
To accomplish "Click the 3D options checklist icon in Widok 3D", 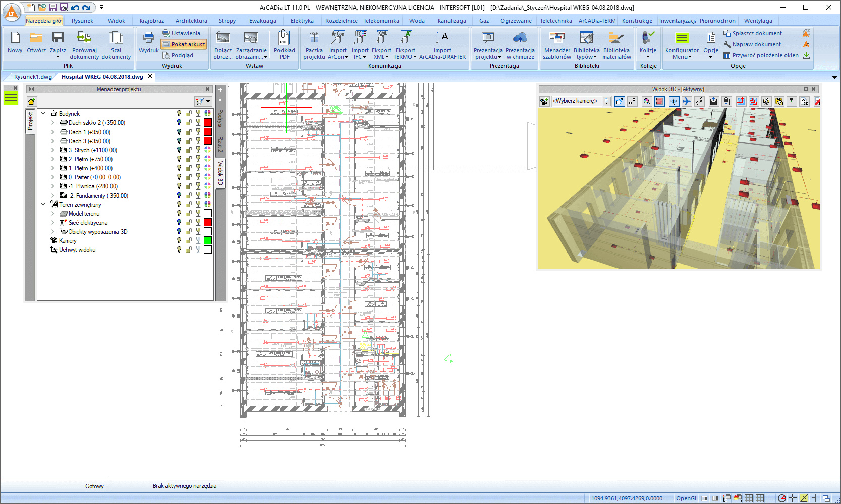I will [x=804, y=101].
